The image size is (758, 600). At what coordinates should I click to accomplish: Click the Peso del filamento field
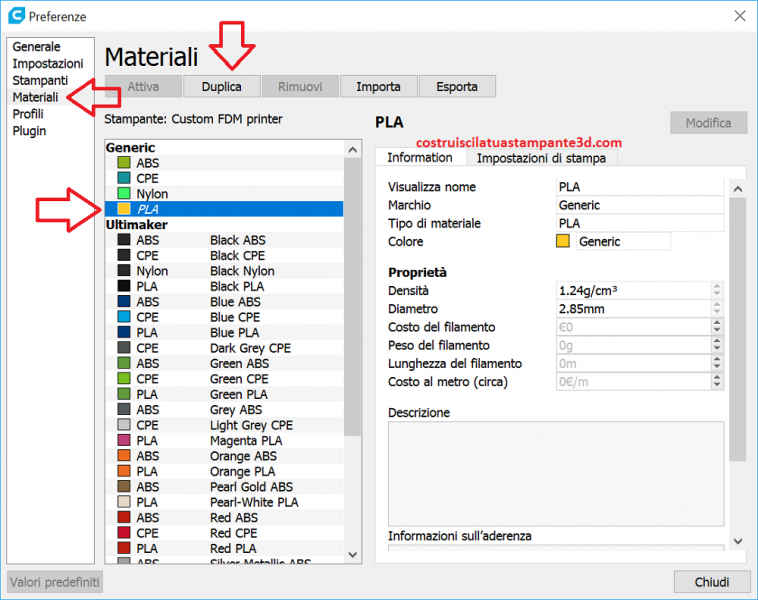pyautogui.click(x=634, y=345)
